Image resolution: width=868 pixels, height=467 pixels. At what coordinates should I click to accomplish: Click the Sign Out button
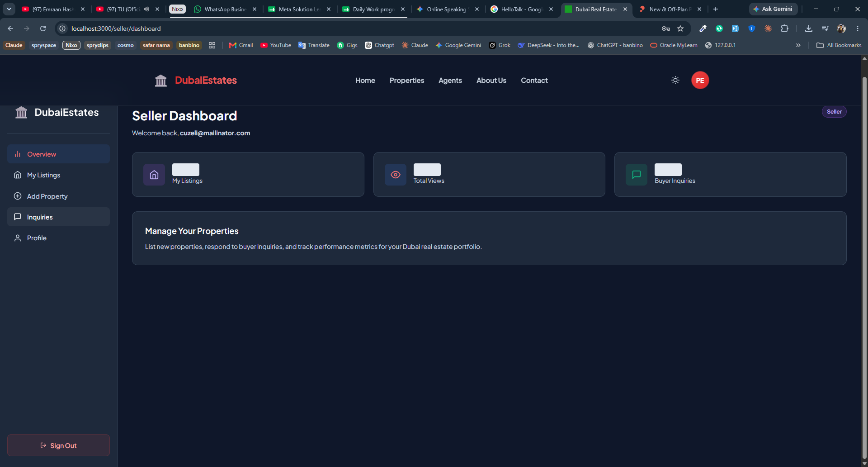click(x=58, y=445)
